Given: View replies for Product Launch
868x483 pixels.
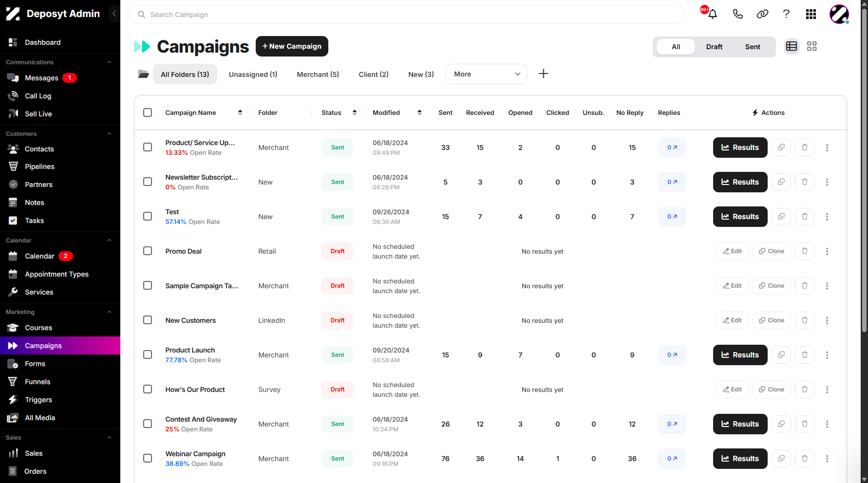Looking at the screenshot, I should (x=672, y=355).
